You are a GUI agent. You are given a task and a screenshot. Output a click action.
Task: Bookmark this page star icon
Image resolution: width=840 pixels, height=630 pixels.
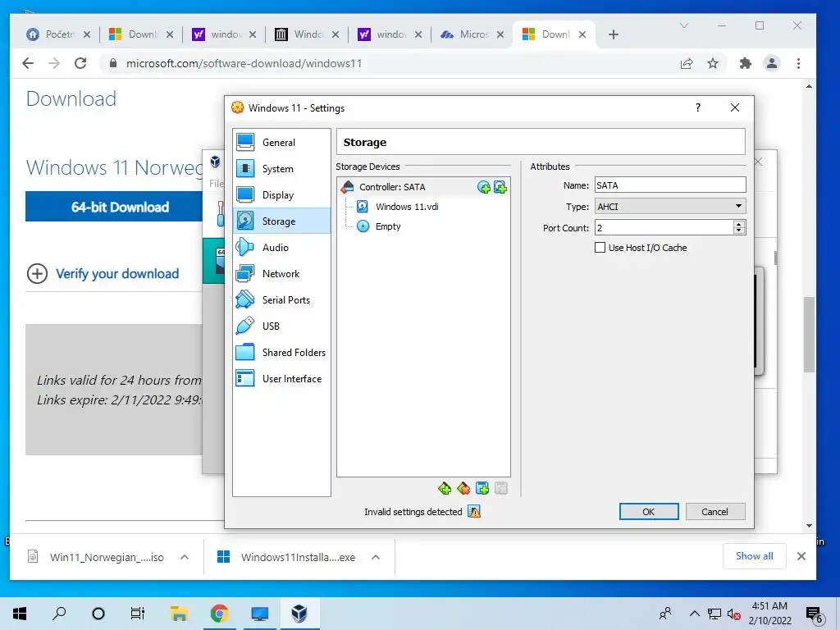point(713,63)
